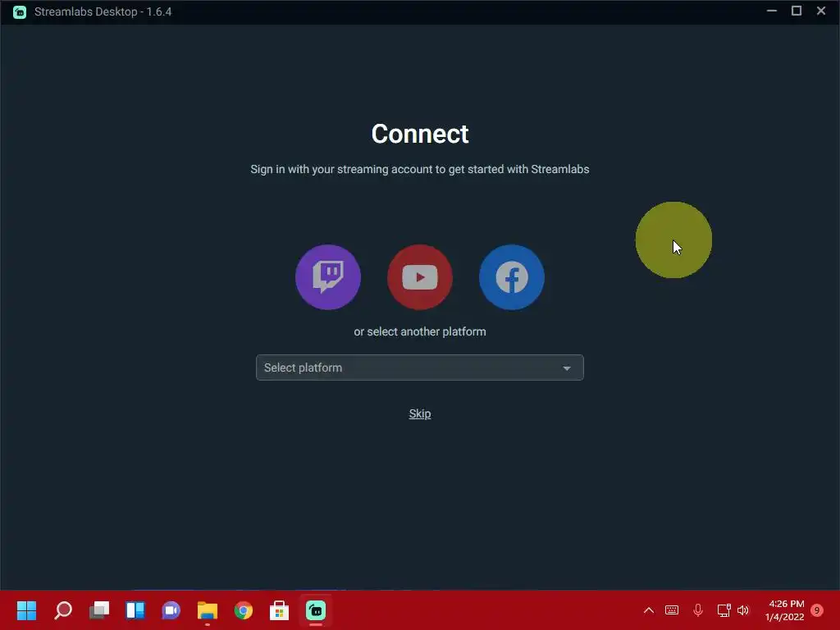This screenshot has height=630, width=840.
Task: Open Microsoft Store from the taskbar
Action: pyautogui.click(x=279, y=610)
